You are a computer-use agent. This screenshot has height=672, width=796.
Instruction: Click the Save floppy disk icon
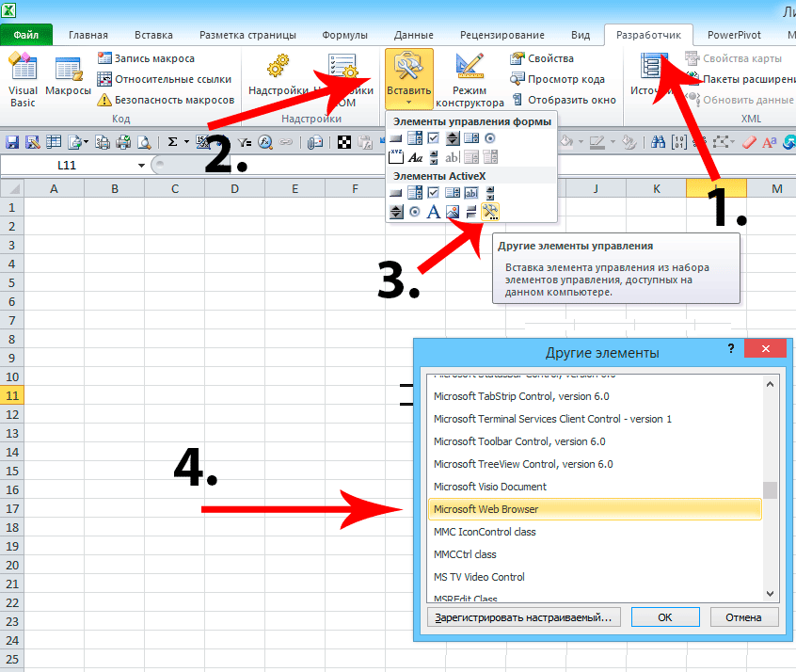[x=12, y=142]
